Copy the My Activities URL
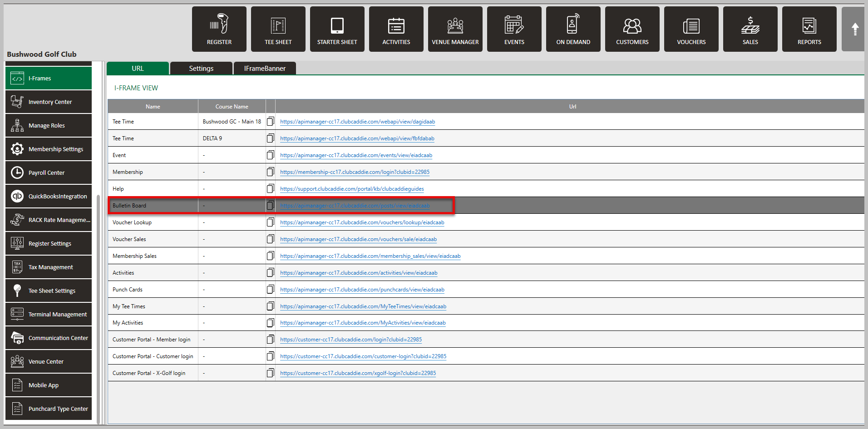This screenshot has width=868, height=429. click(x=270, y=323)
